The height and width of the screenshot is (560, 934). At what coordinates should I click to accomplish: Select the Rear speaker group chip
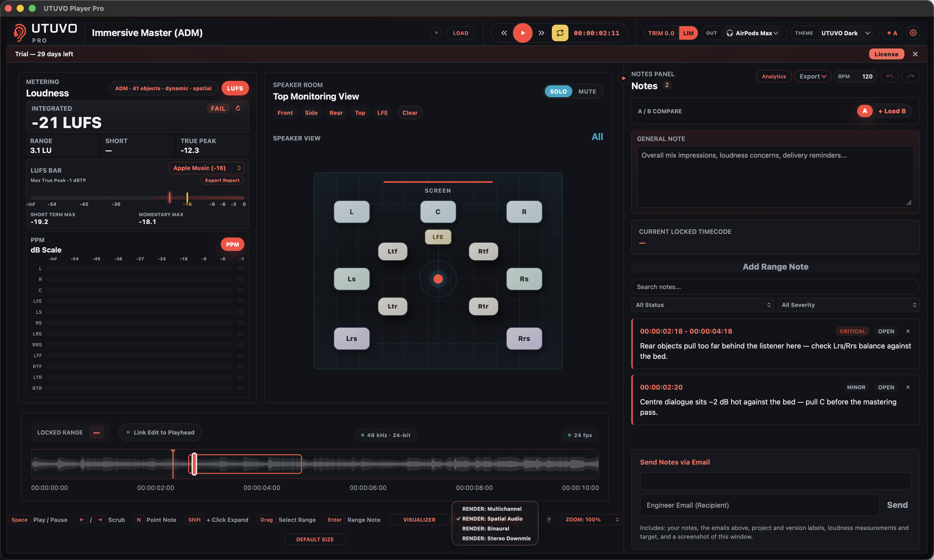tap(336, 113)
